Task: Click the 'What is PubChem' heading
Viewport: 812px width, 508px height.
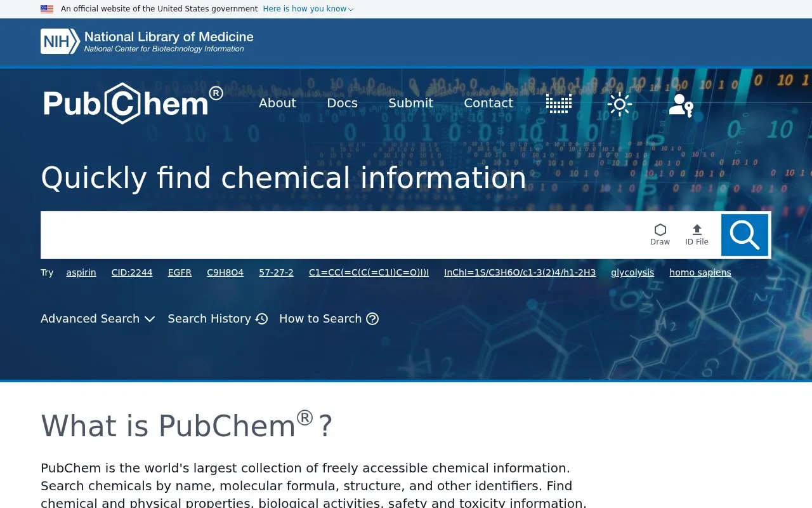Action: pos(187,425)
